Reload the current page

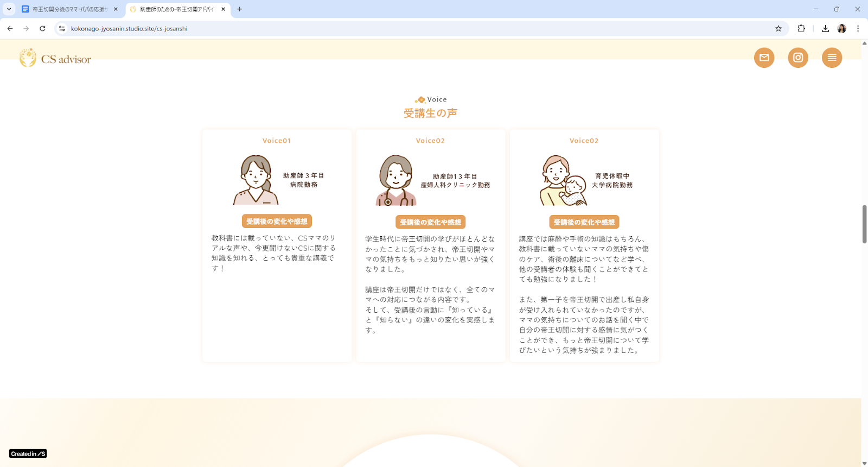pos(42,28)
